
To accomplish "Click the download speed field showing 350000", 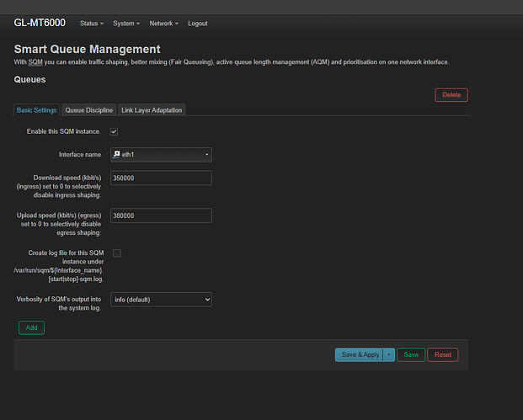I will [x=161, y=178].
